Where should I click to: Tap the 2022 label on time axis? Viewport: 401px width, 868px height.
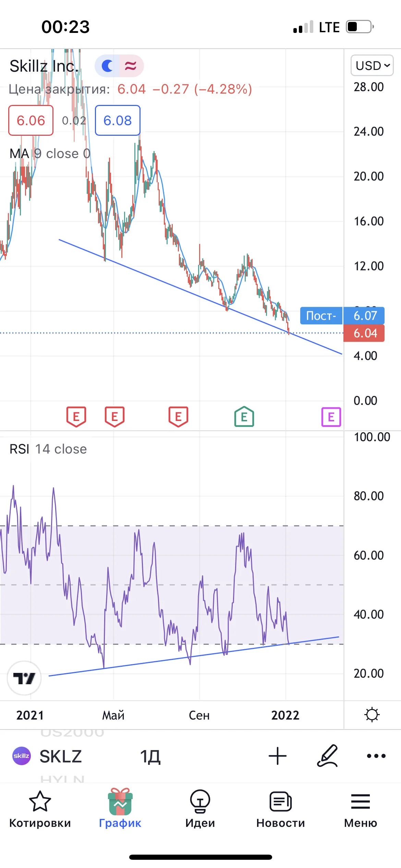click(x=285, y=715)
